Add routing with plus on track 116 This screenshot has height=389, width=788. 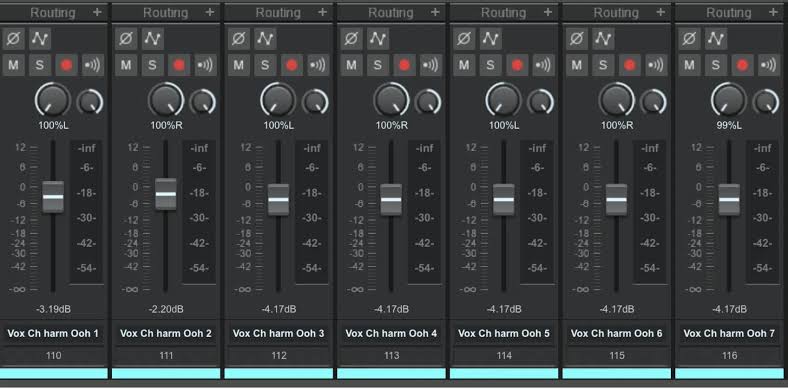click(x=772, y=12)
